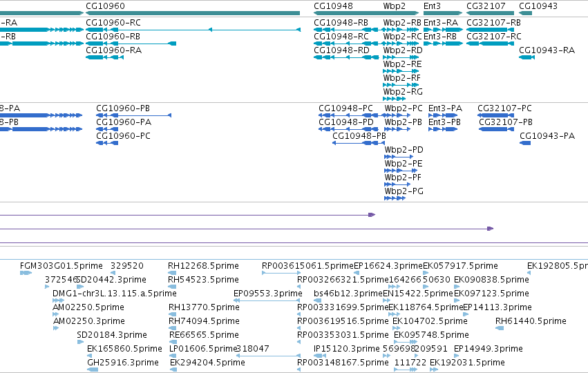Screen dimensions: 588x373
Task: Select protein CG10960-PC
Action: [124, 136]
